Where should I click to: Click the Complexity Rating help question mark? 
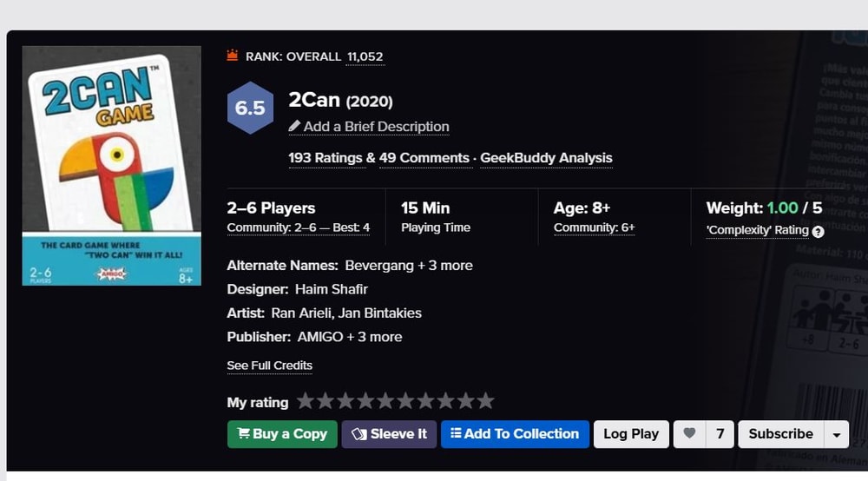[x=819, y=232]
